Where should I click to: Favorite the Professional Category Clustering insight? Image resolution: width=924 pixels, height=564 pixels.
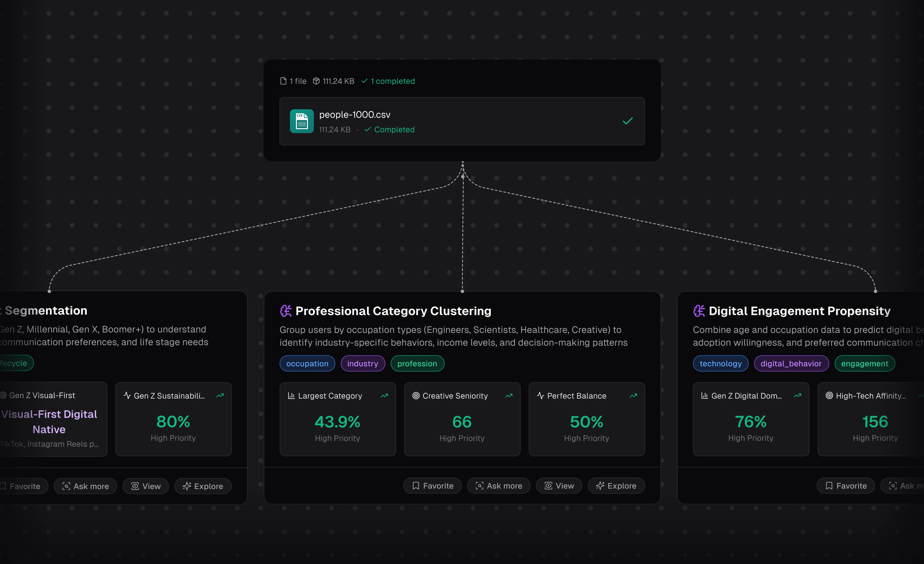click(432, 486)
